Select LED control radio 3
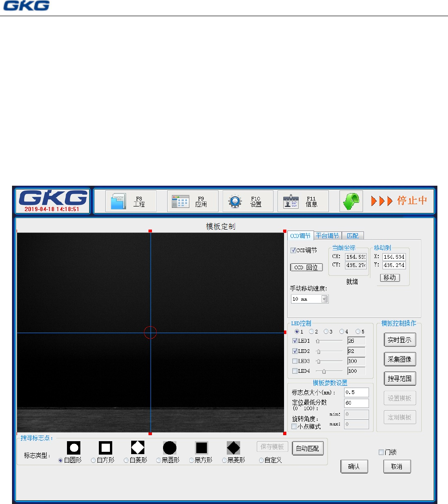Viewport: 448px width, 504px height. click(x=326, y=331)
